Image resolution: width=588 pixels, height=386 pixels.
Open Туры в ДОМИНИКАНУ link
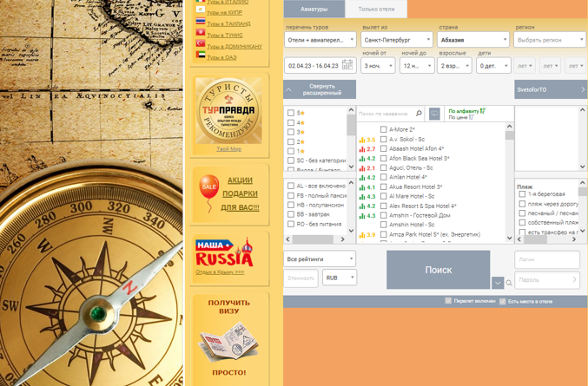[235, 47]
